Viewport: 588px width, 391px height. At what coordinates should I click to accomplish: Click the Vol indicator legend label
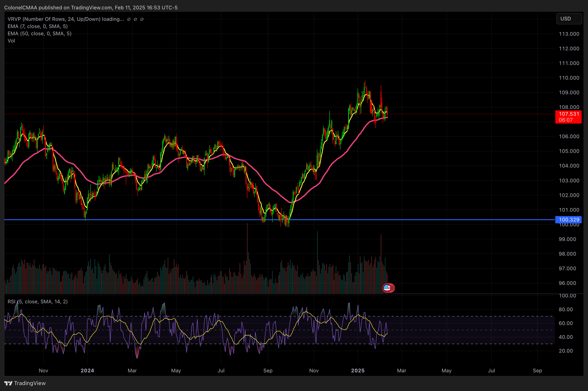(11, 41)
